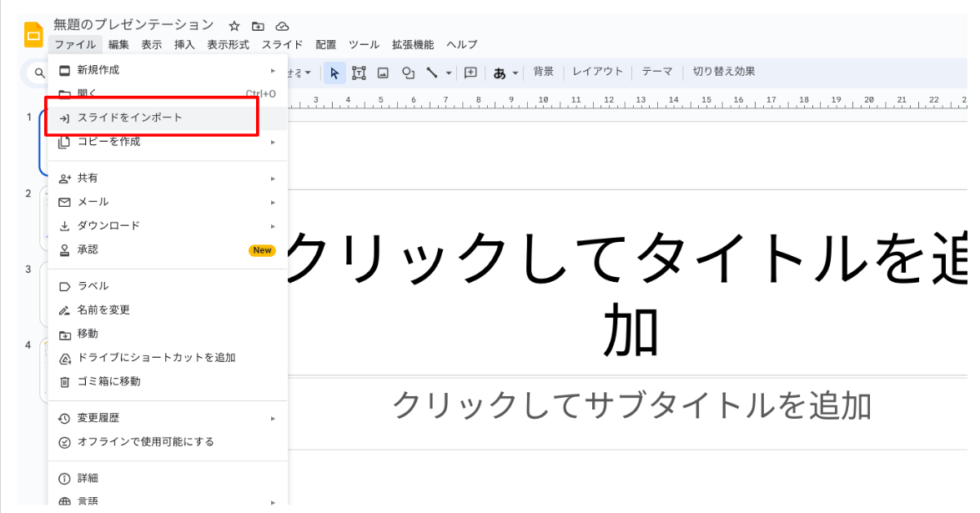Open the ツール menu
The height and width of the screenshot is (513, 980).
[x=364, y=44]
